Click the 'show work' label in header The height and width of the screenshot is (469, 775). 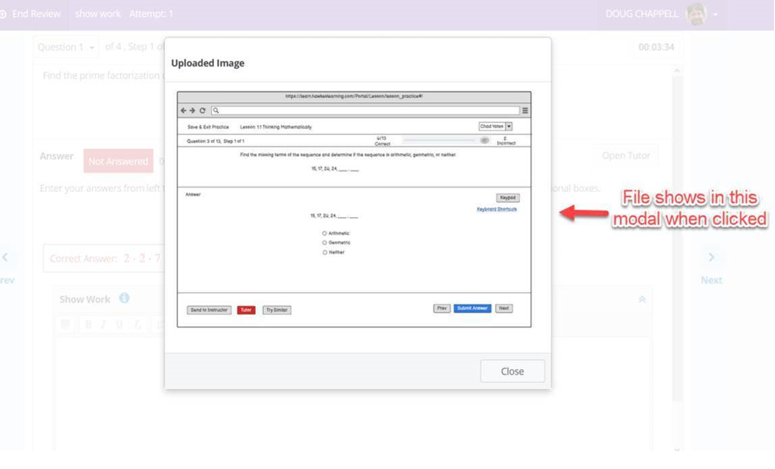[x=97, y=14]
